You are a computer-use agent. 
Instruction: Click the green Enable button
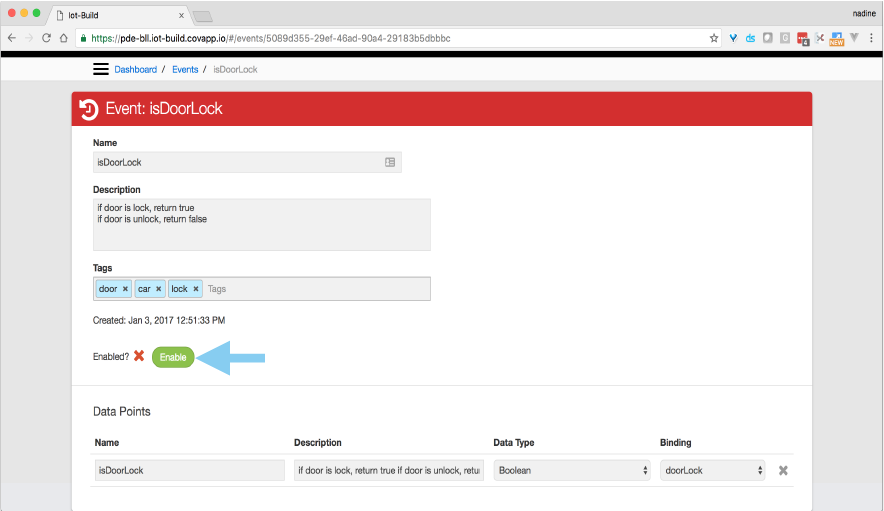click(173, 357)
